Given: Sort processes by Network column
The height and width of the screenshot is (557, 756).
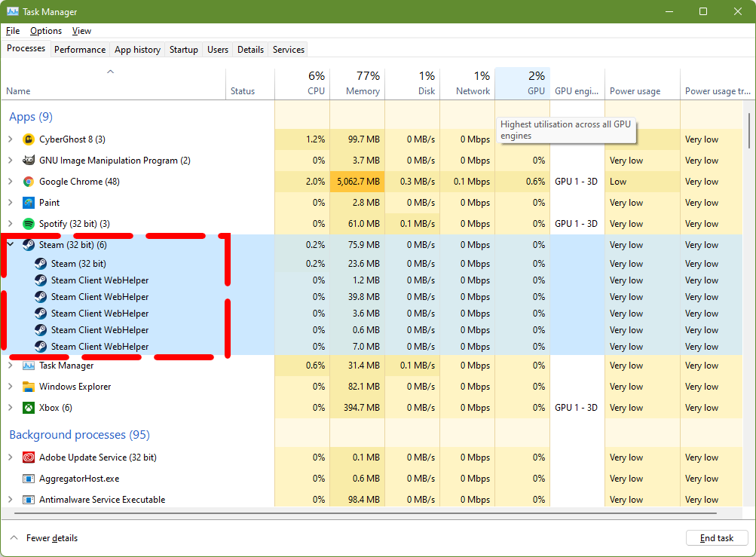Looking at the screenshot, I should 467,84.
